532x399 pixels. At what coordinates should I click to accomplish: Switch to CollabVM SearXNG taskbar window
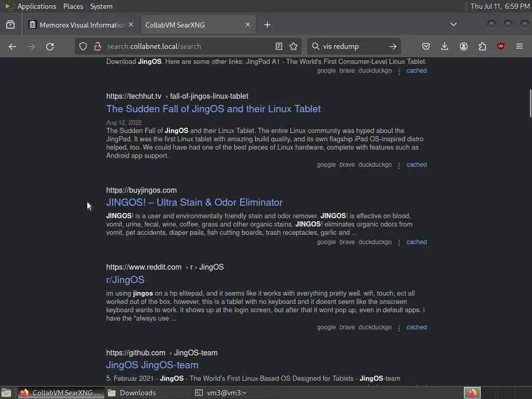pyautogui.click(x=61, y=393)
